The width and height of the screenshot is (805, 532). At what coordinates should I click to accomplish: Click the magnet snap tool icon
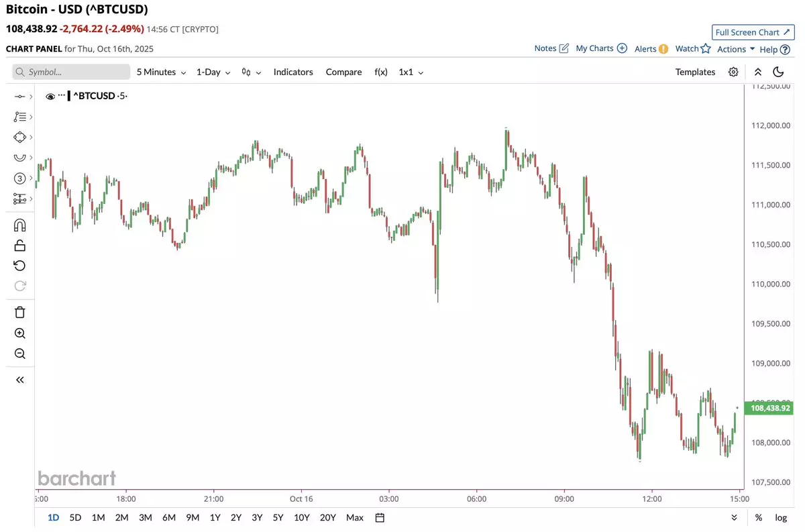pos(19,225)
